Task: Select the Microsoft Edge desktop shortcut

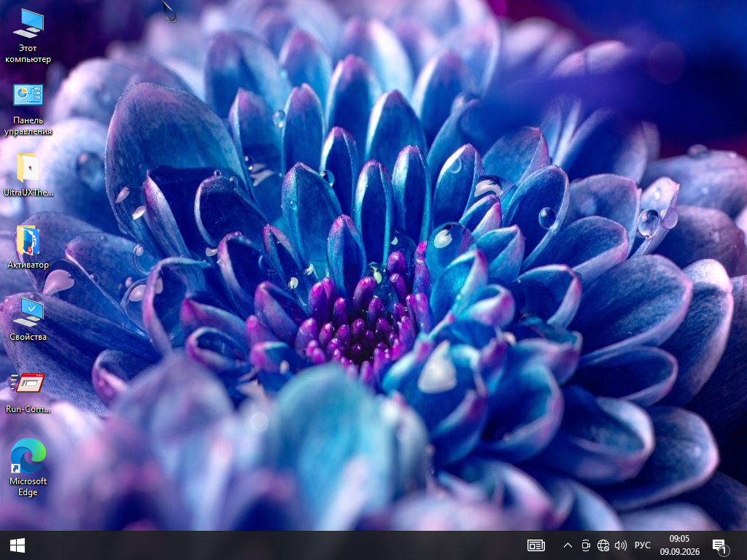Action: coord(28,467)
